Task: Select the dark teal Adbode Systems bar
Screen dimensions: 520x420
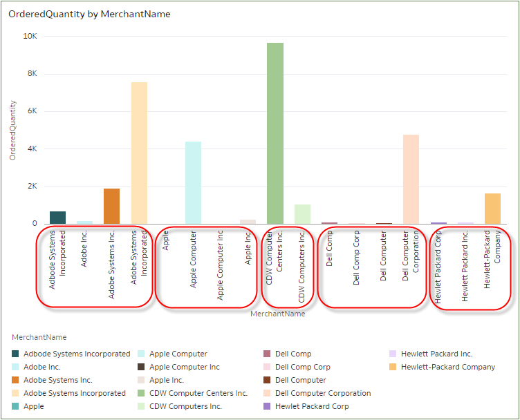Action: coord(57,218)
